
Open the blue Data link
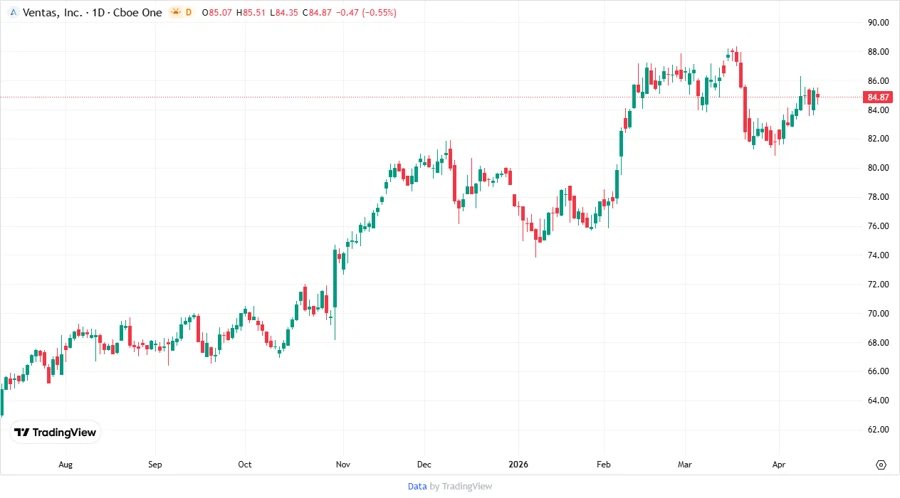417,486
